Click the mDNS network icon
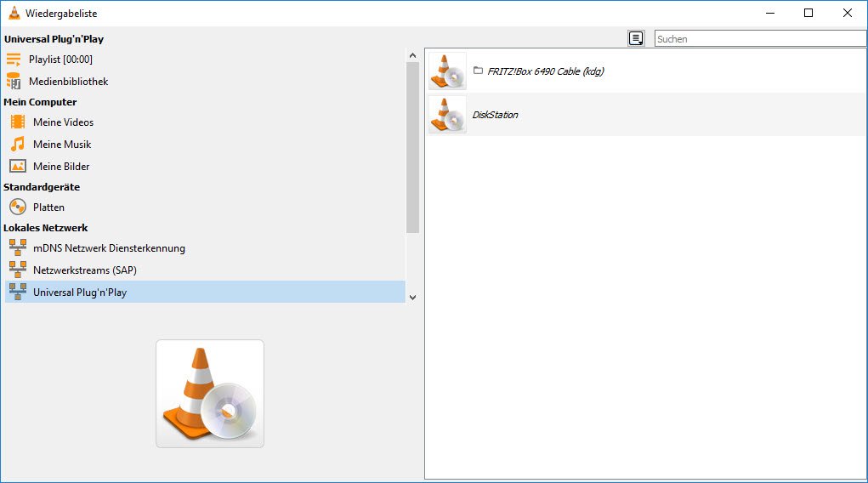Screen dimensions: 868x483 [x=18, y=247]
